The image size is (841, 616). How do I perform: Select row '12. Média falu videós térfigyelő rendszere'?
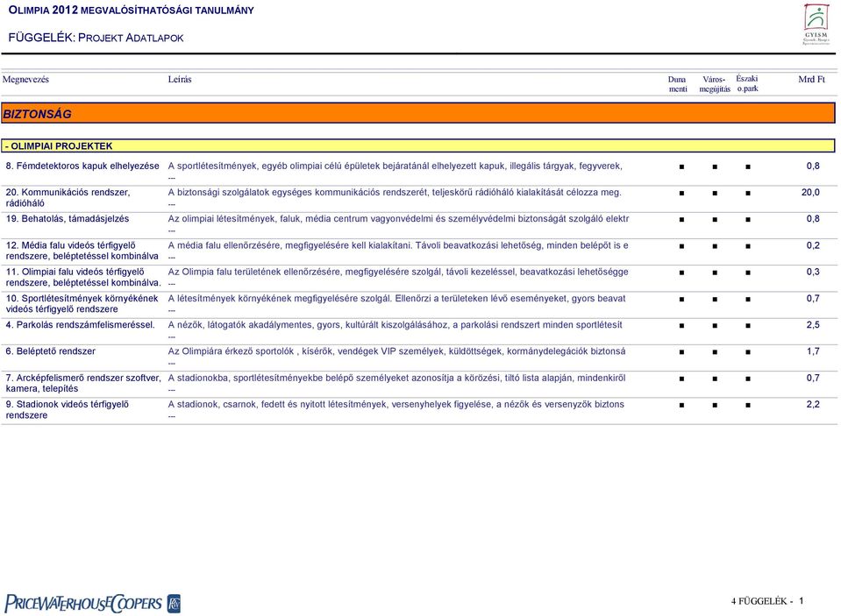418,251
